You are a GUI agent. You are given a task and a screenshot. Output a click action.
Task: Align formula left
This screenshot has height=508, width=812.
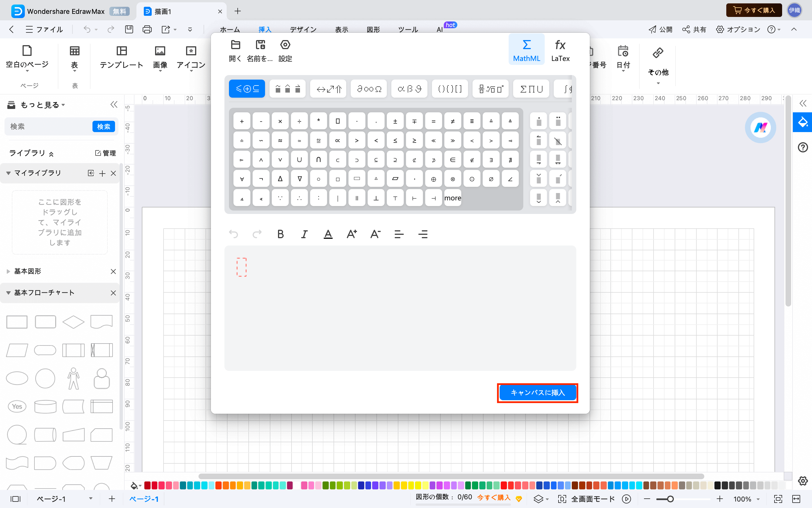tap(399, 234)
